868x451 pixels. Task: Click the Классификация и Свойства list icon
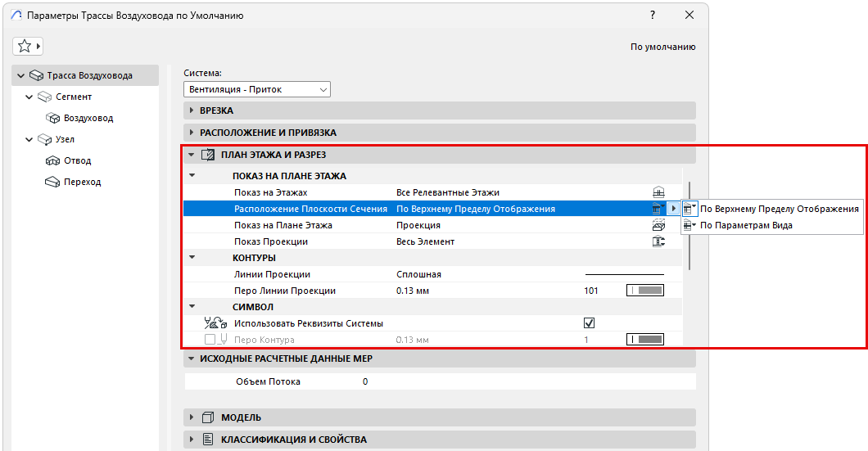[x=208, y=440]
